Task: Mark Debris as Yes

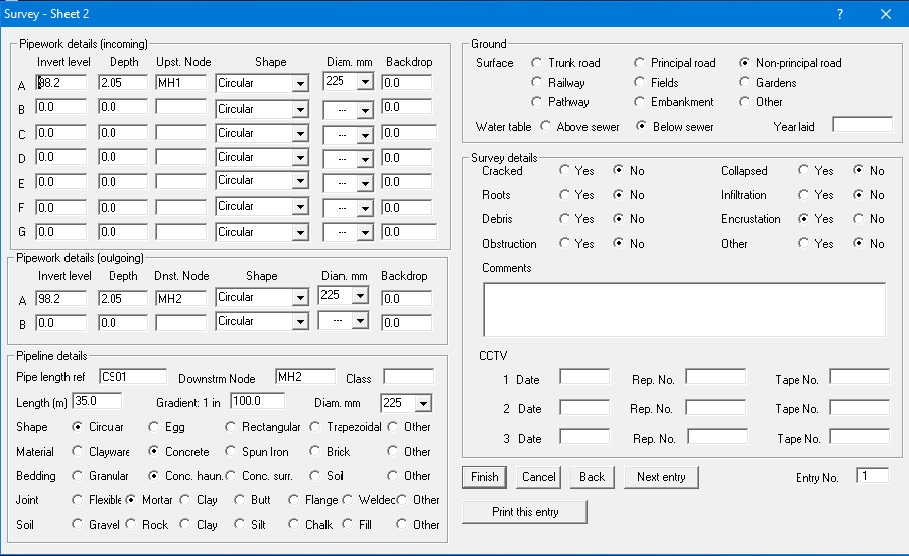Action: click(577, 219)
